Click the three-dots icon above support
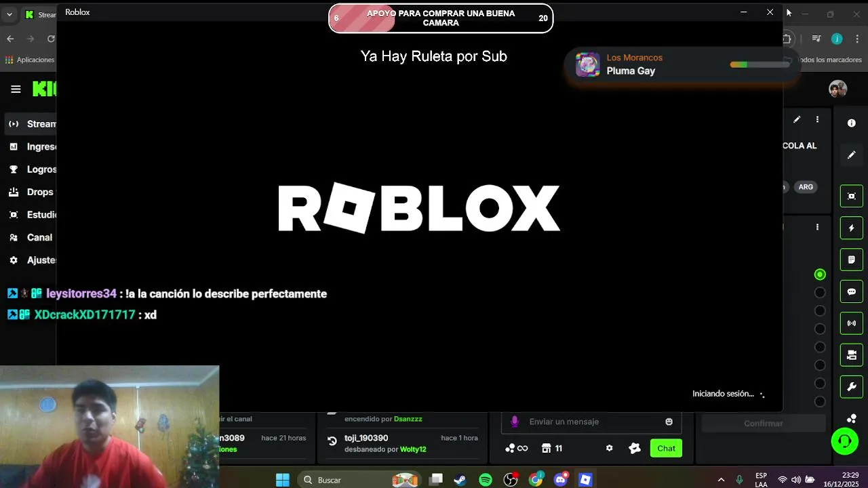Image resolution: width=868 pixels, height=488 pixels. [x=852, y=418]
